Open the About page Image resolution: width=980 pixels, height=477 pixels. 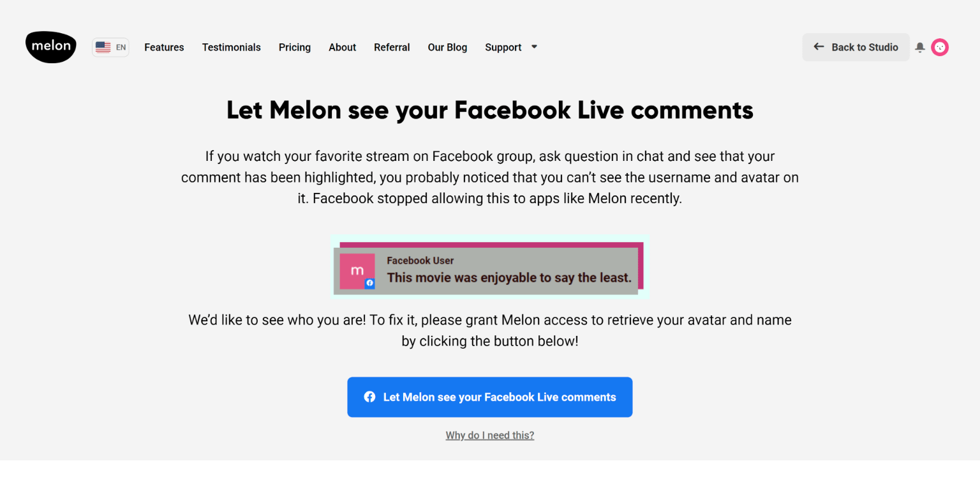[x=343, y=47]
